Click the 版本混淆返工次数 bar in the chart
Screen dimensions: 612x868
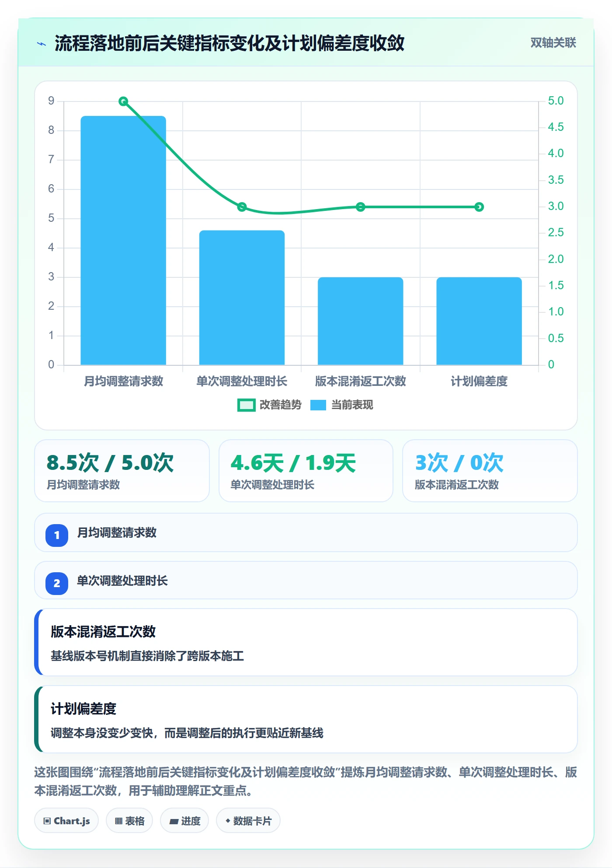360,321
